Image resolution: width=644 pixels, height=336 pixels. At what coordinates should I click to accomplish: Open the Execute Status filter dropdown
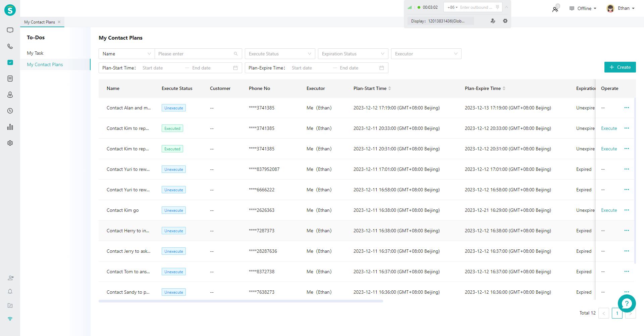(280, 54)
